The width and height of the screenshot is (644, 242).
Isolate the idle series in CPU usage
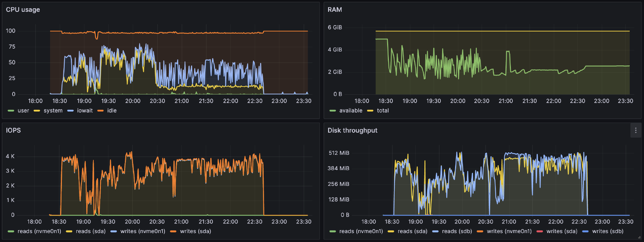coord(112,110)
